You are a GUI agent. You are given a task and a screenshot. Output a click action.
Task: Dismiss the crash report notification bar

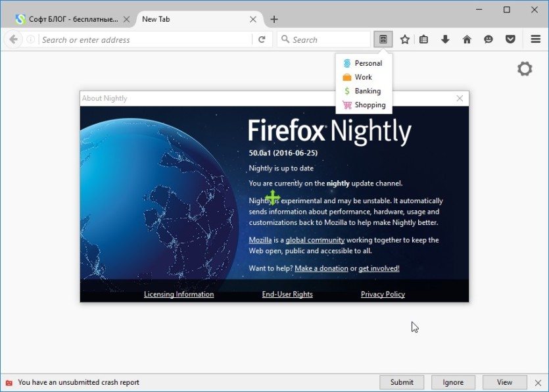coord(538,383)
